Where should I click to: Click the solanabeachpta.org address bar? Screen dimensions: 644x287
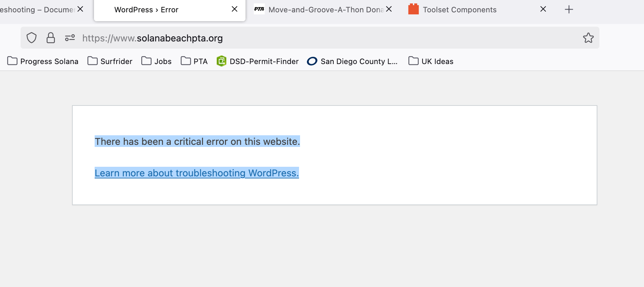(309, 38)
